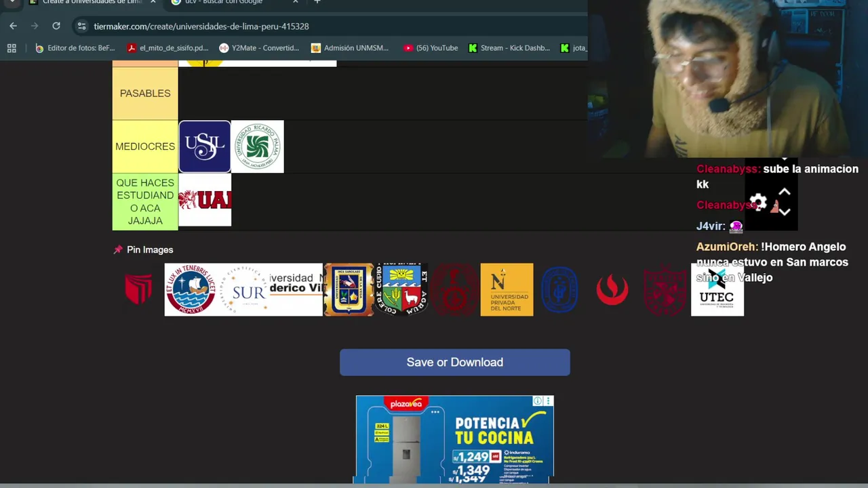This screenshot has width=868, height=488.
Task: Open the ad options menu dots
Action: tap(549, 401)
